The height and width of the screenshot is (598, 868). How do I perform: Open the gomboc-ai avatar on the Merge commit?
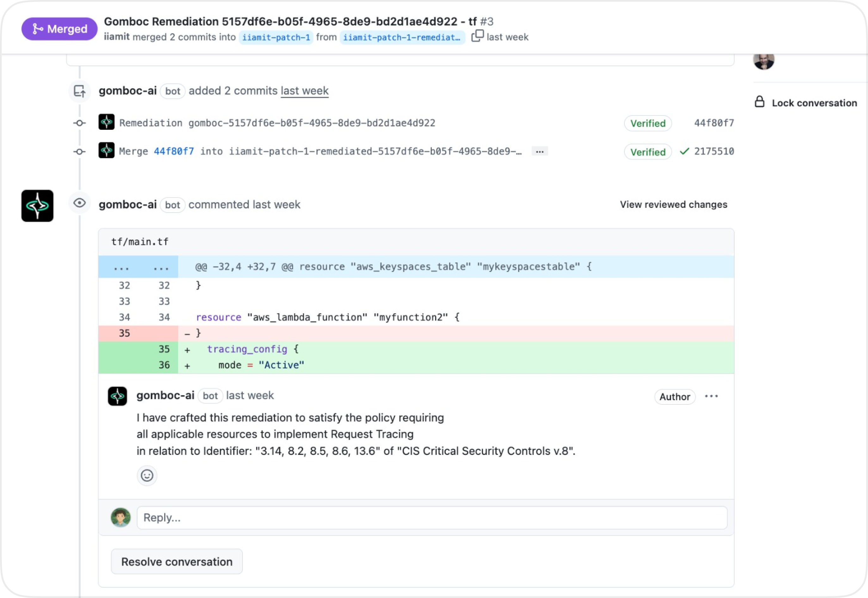(106, 151)
